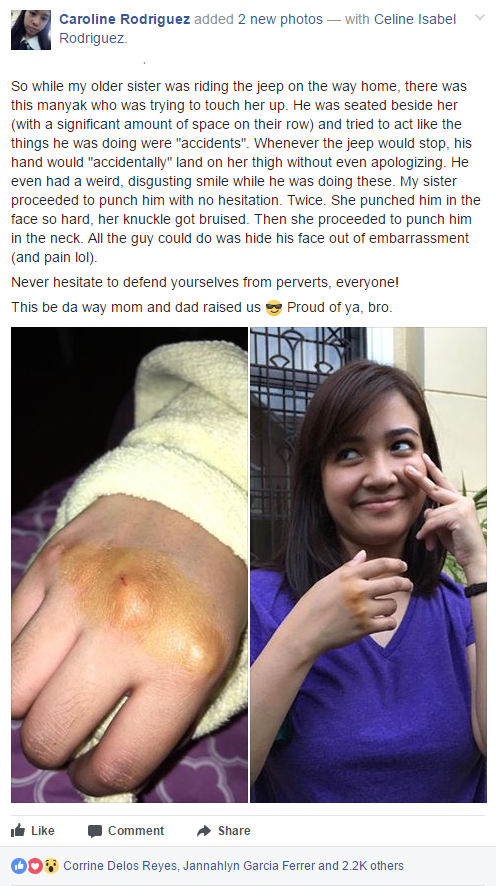The width and height of the screenshot is (499, 886).
Task: Click the Share arrow icon
Action: coord(203,831)
